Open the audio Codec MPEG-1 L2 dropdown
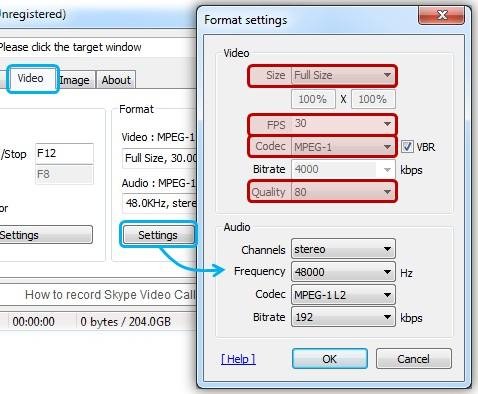 pyautogui.click(x=343, y=295)
